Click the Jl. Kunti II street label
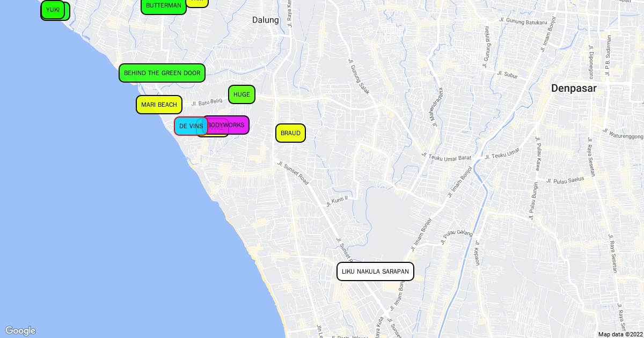This screenshot has width=644, height=338. click(x=337, y=201)
